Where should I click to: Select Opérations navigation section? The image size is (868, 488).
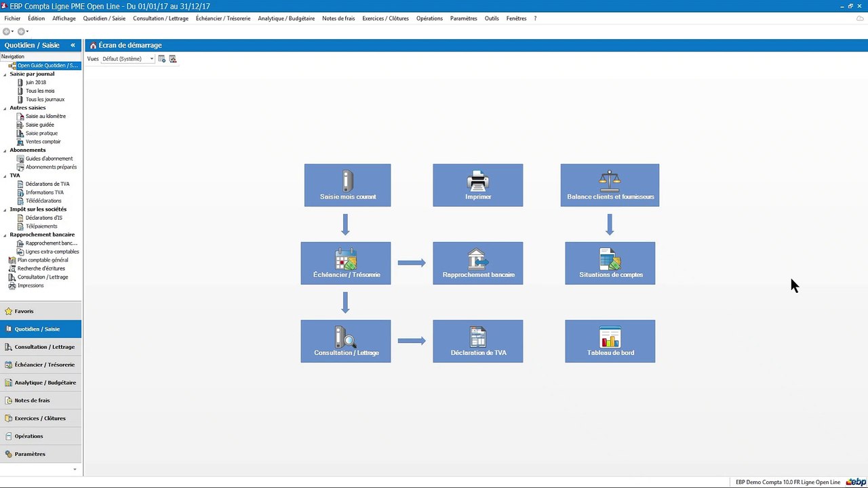[41, 436]
